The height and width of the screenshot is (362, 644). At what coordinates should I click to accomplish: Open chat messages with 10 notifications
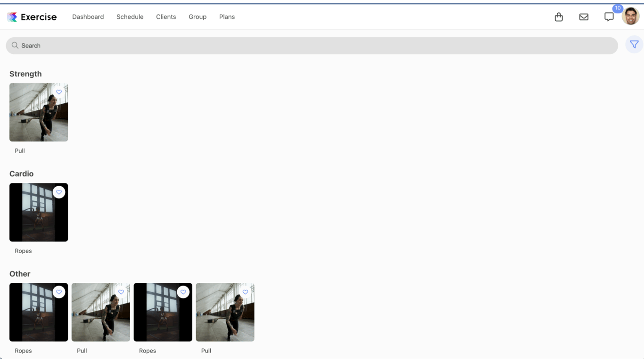click(609, 17)
